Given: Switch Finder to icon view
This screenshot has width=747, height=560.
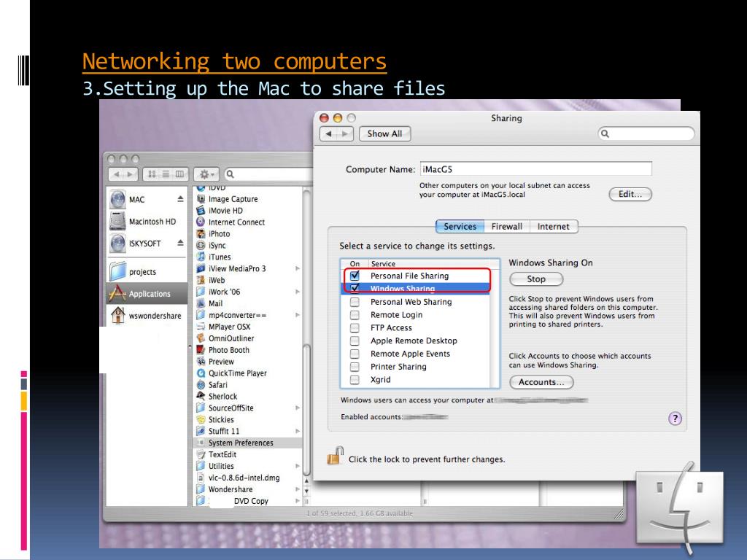Looking at the screenshot, I should [x=152, y=174].
